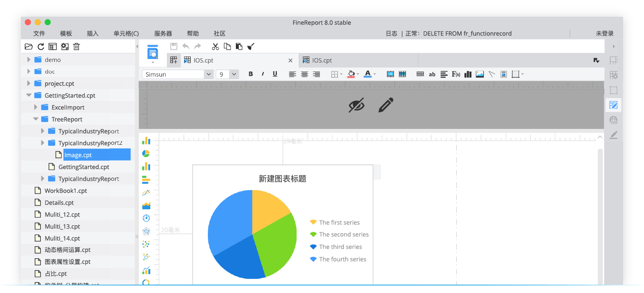
Task: Click the format painter brush icon
Action: point(251,46)
